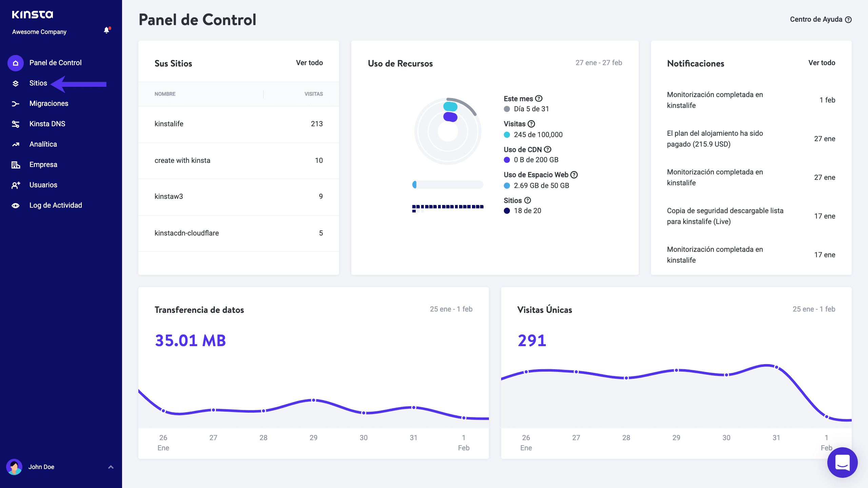Click the Migraciones arrow icon
Viewport: 868px width, 488px height.
(16, 104)
